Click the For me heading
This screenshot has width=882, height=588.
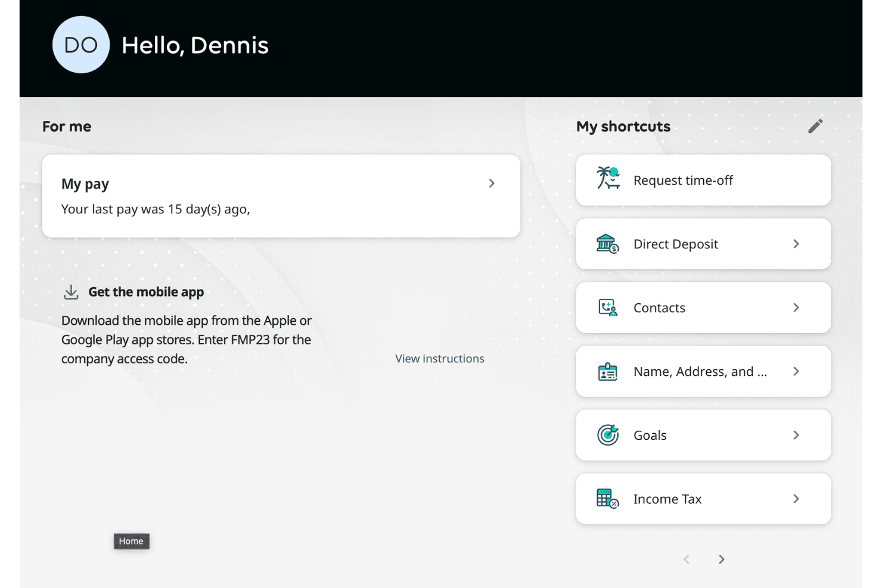click(67, 126)
